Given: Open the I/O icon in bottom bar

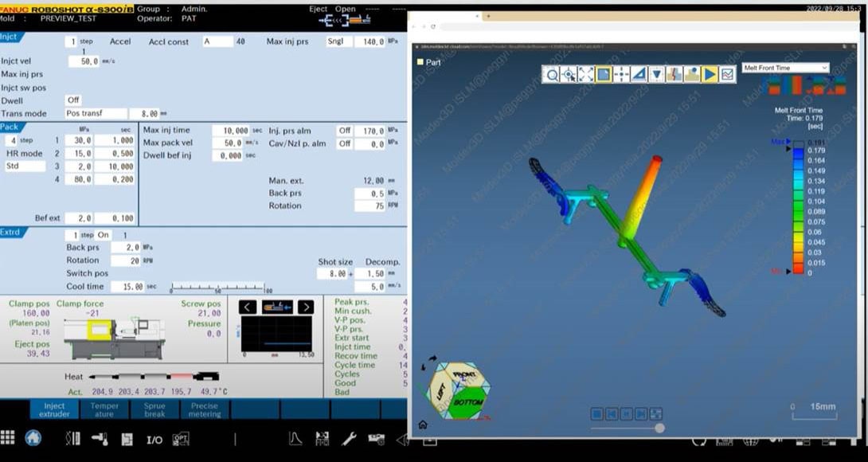Looking at the screenshot, I should [154, 439].
